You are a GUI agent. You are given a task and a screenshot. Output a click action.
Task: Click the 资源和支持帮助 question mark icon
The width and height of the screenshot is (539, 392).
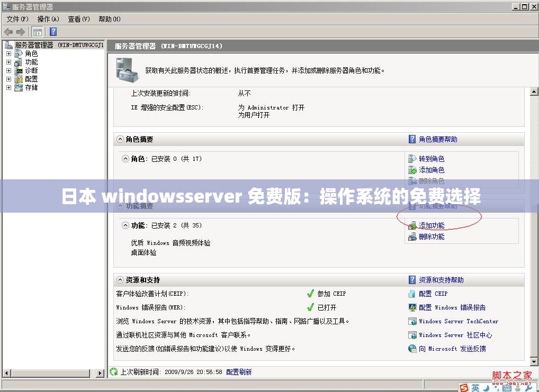(x=412, y=280)
